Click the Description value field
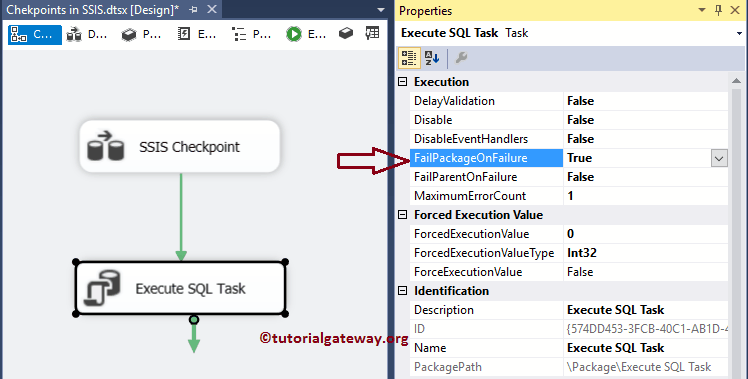 (646, 310)
